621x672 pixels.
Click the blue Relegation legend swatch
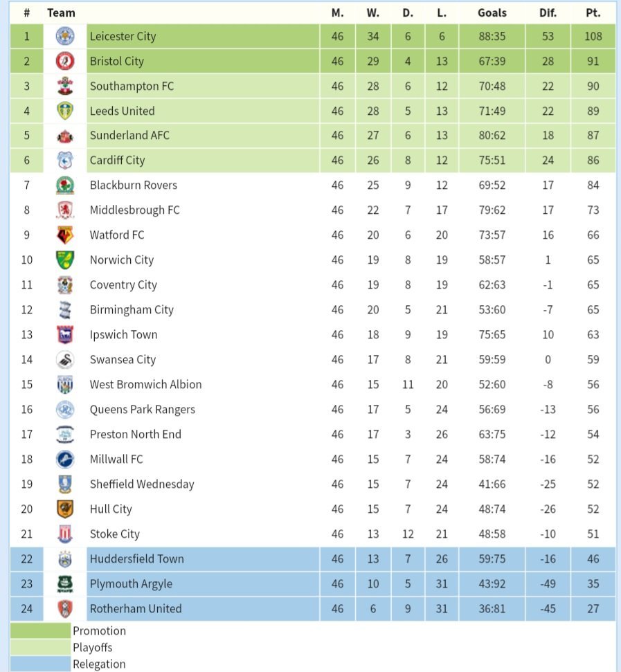coord(40,664)
